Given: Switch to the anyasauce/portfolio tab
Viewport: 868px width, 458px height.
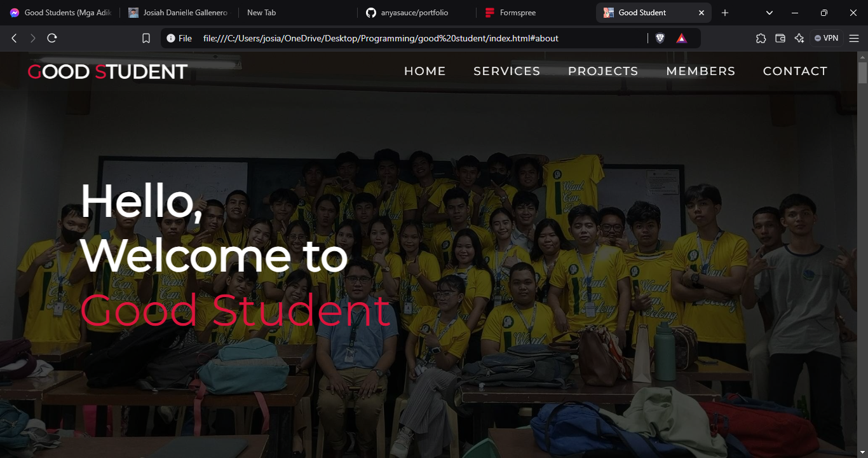Looking at the screenshot, I should pyautogui.click(x=414, y=13).
